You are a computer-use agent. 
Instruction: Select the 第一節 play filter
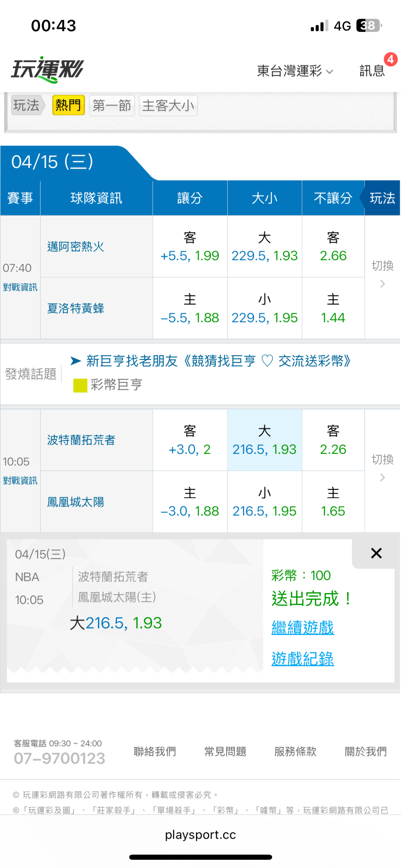tap(112, 105)
